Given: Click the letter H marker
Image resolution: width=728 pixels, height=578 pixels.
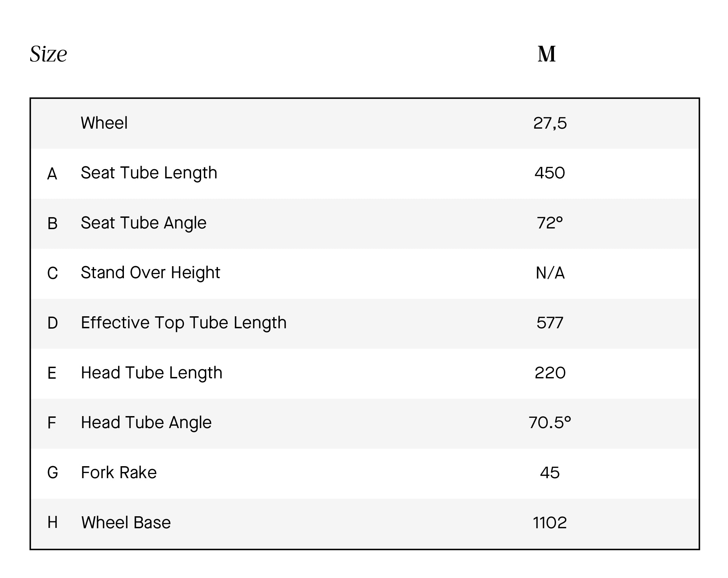Looking at the screenshot, I should 53,523.
